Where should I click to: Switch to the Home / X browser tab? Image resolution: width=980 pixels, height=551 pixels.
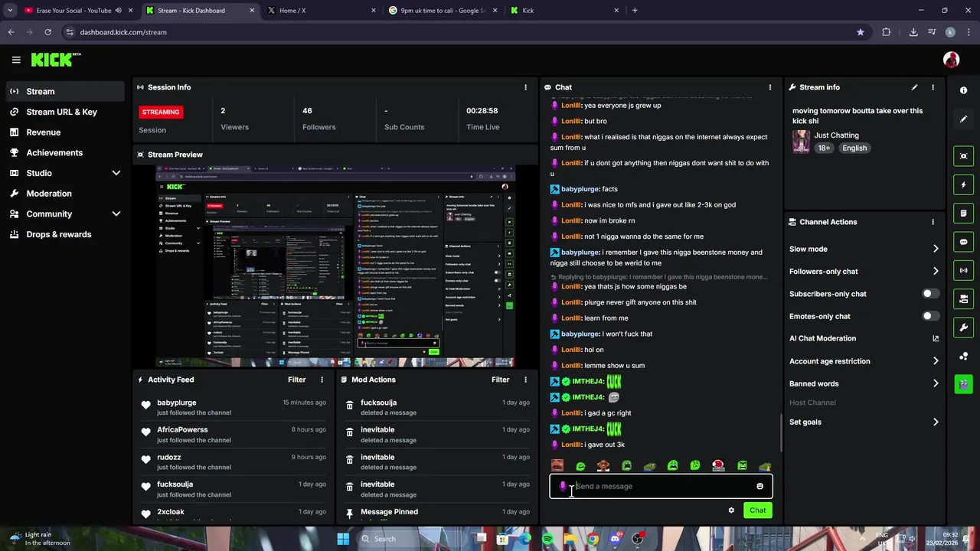pyautogui.click(x=322, y=11)
